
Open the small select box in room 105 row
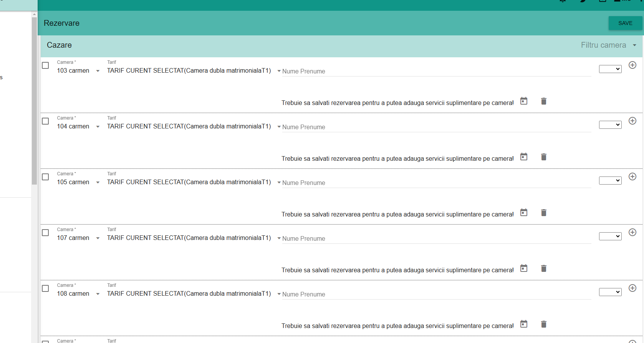coord(610,181)
